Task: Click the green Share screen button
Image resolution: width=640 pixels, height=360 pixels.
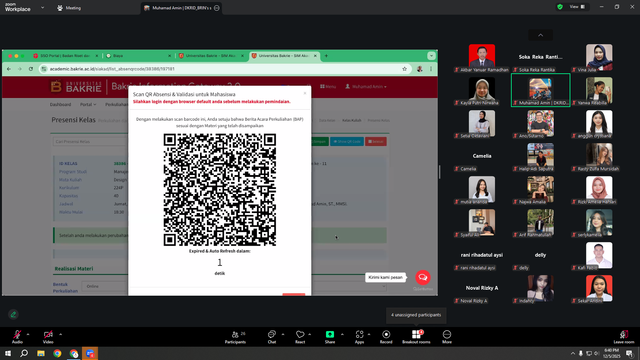Action: click(330, 336)
